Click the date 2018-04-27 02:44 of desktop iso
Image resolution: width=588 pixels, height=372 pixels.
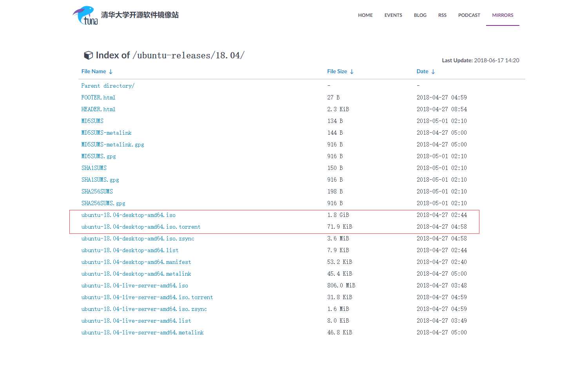pyautogui.click(x=442, y=215)
